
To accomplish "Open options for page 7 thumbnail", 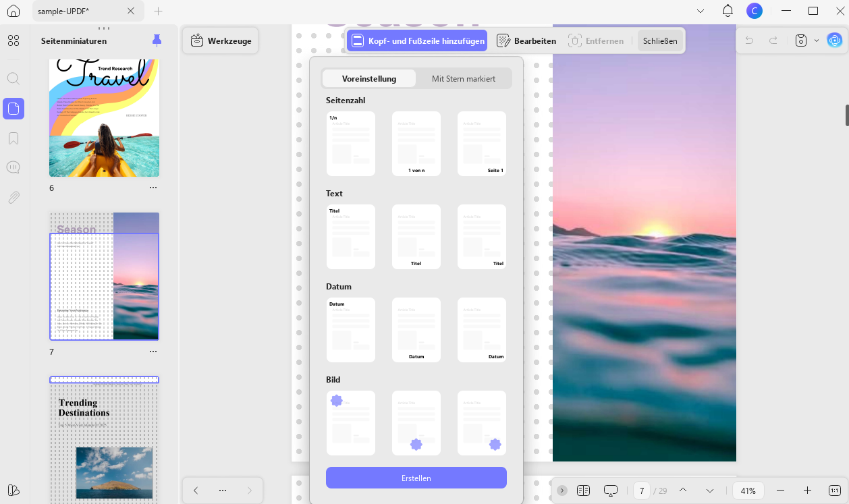I will 153,352.
